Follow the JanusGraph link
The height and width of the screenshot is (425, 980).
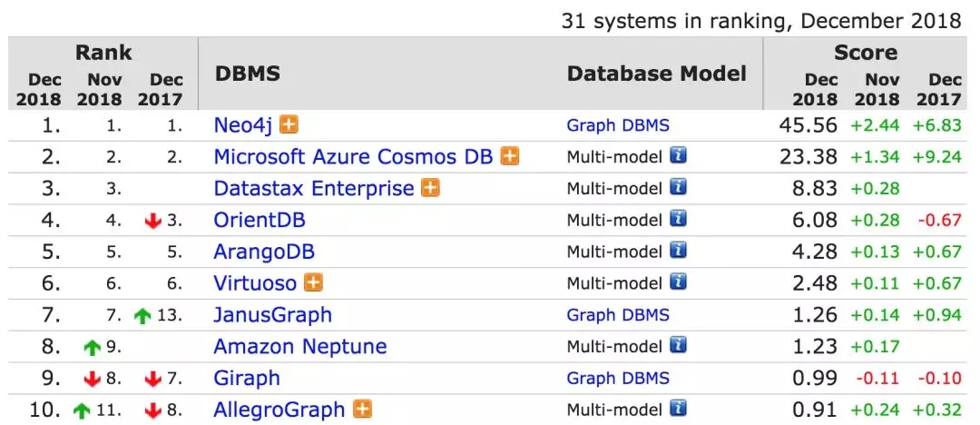coord(272,315)
